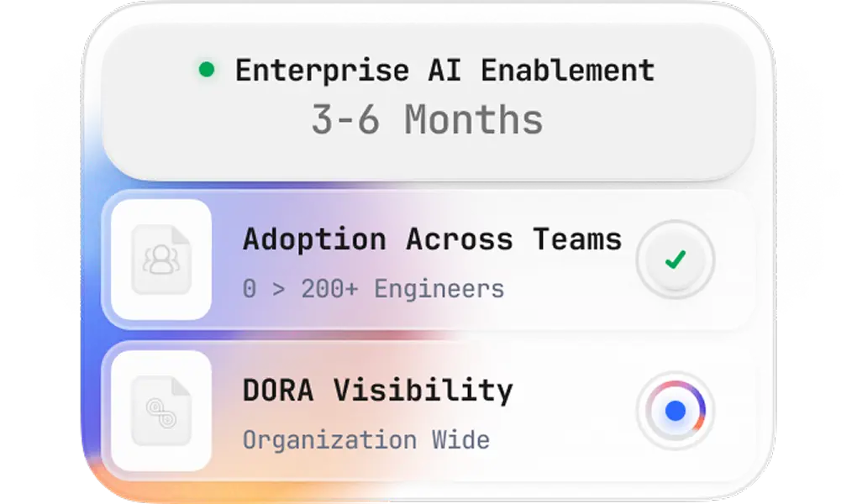Click the word "Teams" in the adoption title
The image size is (857, 504).
point(578,240)
